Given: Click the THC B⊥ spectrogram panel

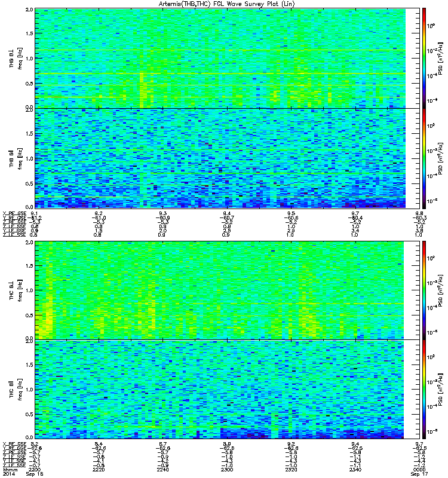Looking at the screenshot, I should pos(219,290).
